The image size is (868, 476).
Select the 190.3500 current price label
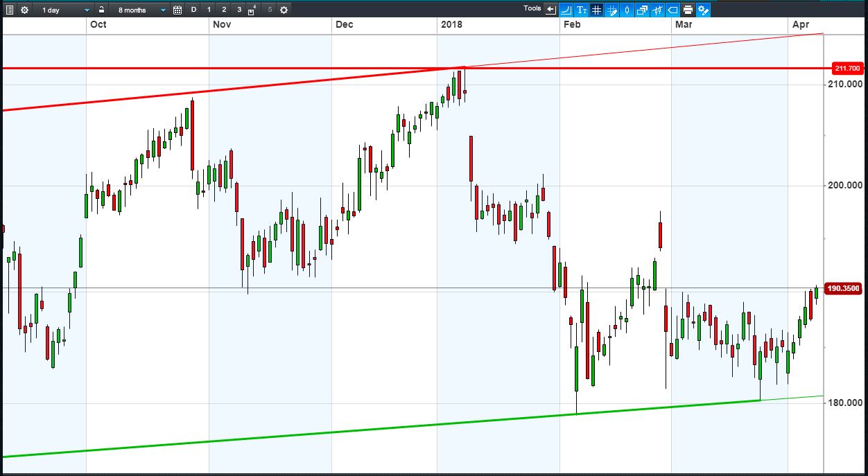(x=844, y=288)
